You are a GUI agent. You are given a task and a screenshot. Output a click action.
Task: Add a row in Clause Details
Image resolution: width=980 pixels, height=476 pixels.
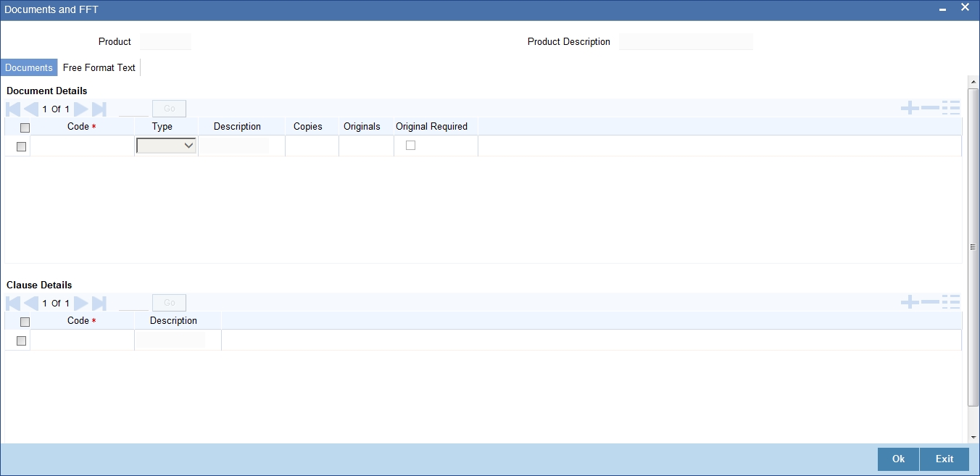[x=910, y=302]
